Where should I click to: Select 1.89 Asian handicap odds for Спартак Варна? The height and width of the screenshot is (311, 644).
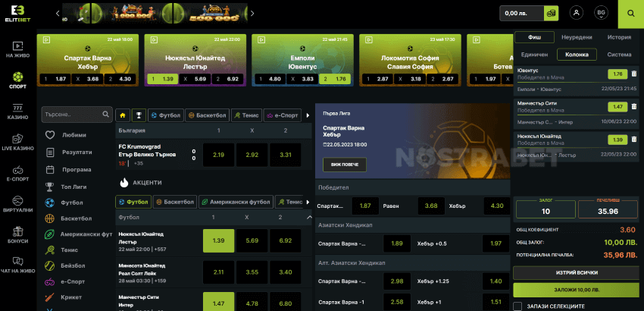(397, 243)
